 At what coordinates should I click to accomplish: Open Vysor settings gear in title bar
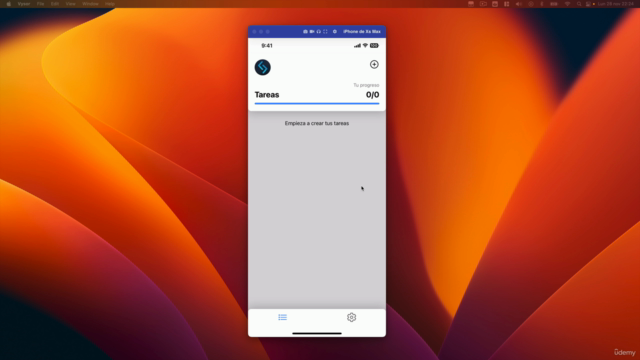(335, 31)
